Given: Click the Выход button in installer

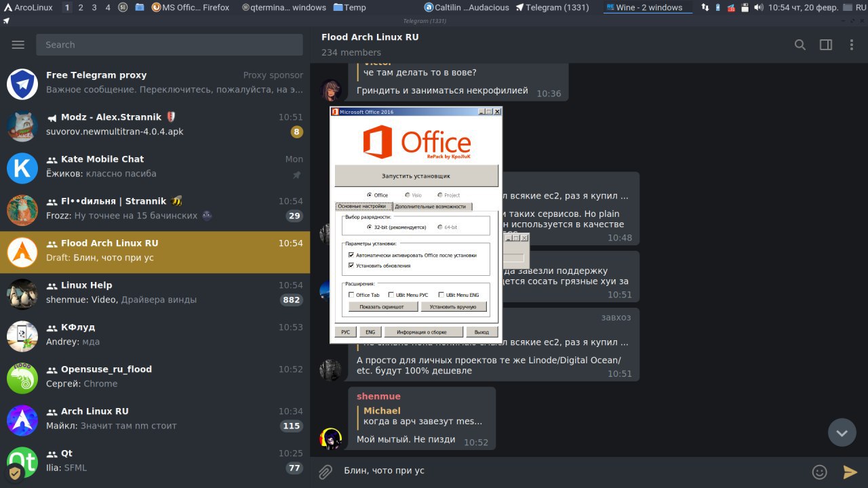Looking at the screenshot, I should pos(481,332).
